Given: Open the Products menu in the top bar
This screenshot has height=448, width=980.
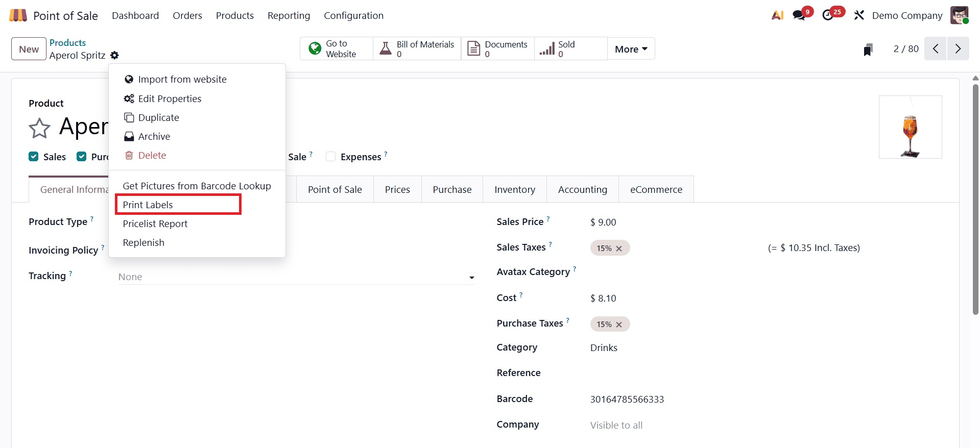Looking at the screenshot, I should [235, 15].
